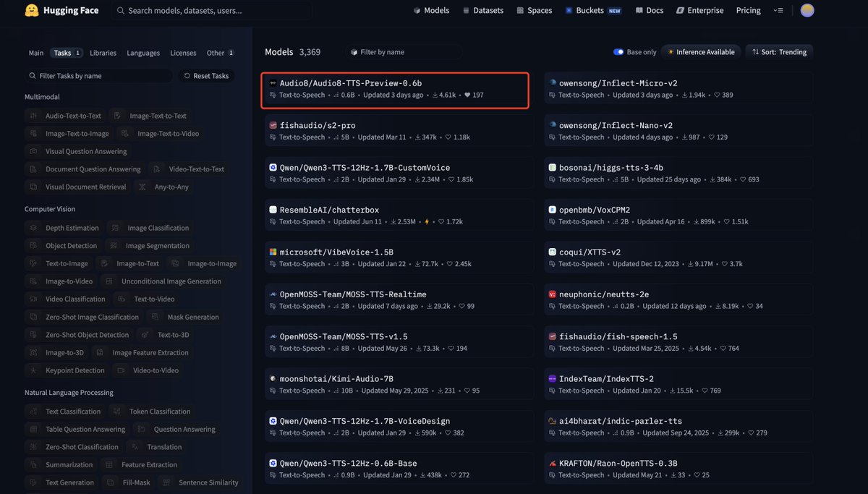Image resolution: width=868 pixels, height=494 pixels.
Task: Open the Sort: Trending dropdown
Action: (779, 52)
